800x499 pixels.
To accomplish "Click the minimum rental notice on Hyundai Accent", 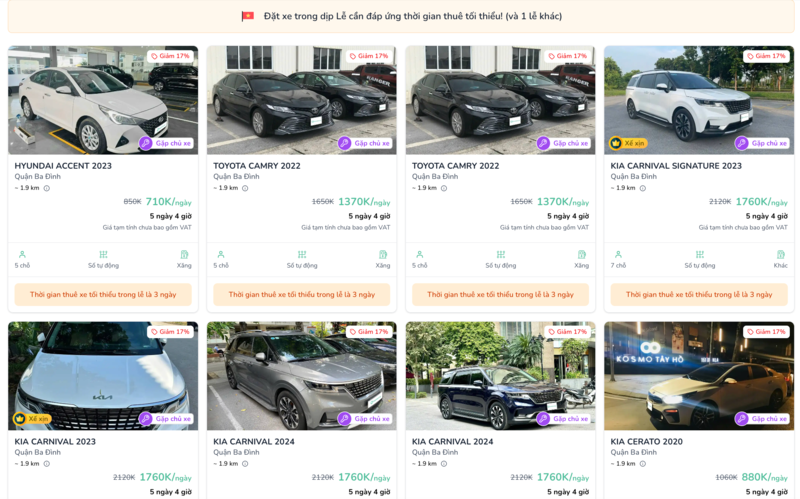I will click(103, 295).
